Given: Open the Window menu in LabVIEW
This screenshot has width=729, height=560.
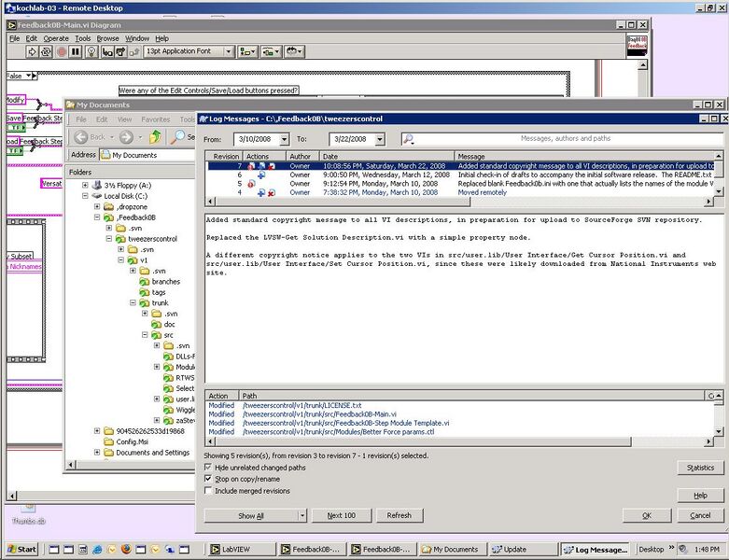Looking at the screenshot, I should (137, 38).
